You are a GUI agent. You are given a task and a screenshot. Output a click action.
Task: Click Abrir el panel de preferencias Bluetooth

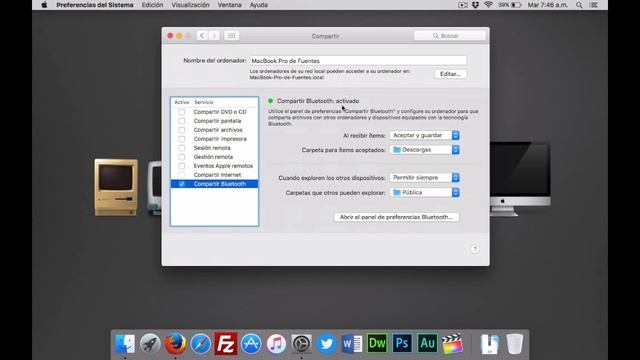[x=396, y=217]
